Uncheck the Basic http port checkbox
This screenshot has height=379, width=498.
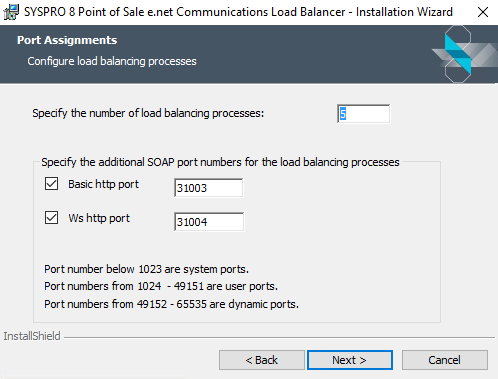coord(51,184)
